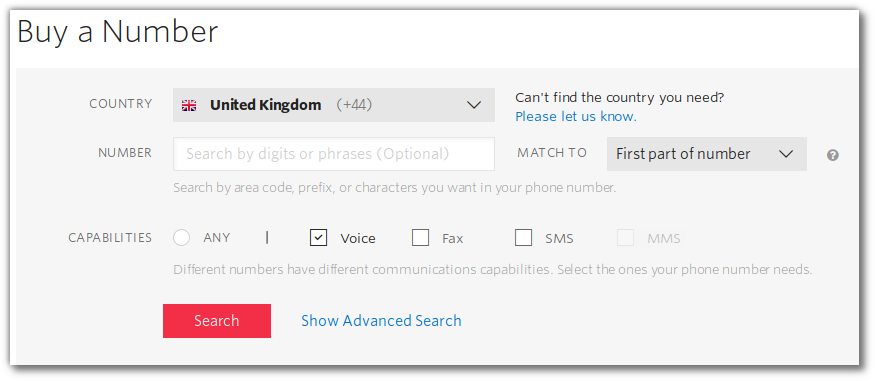This screenshot has height=381, width=875.
Task: Click the UK flag icon
Action: point(189,105)
